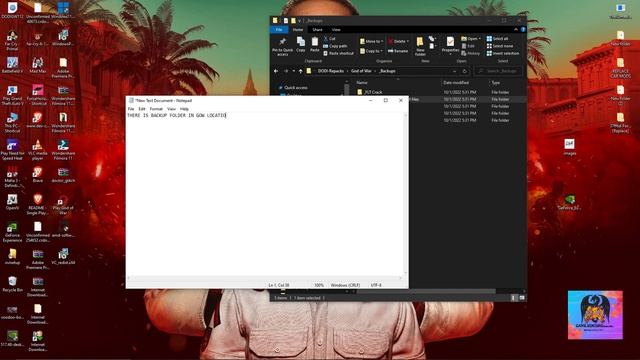Click the Paste icon in Explorer ribbon
This screenshot has height=360, width=640.
point(315,44)
